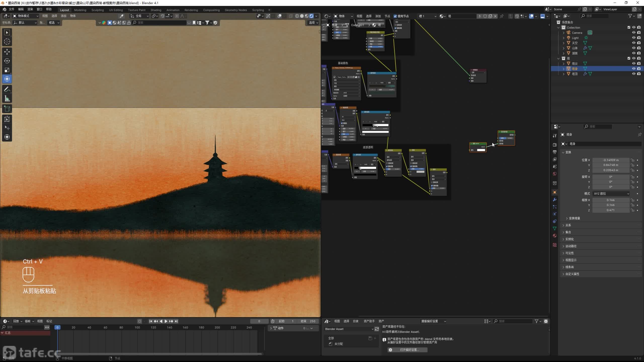Image resolution: width=644 pixels, height=362 pixels.
Task: Uncheck the 使用节点 checkbox
Action: coord(395,16)
